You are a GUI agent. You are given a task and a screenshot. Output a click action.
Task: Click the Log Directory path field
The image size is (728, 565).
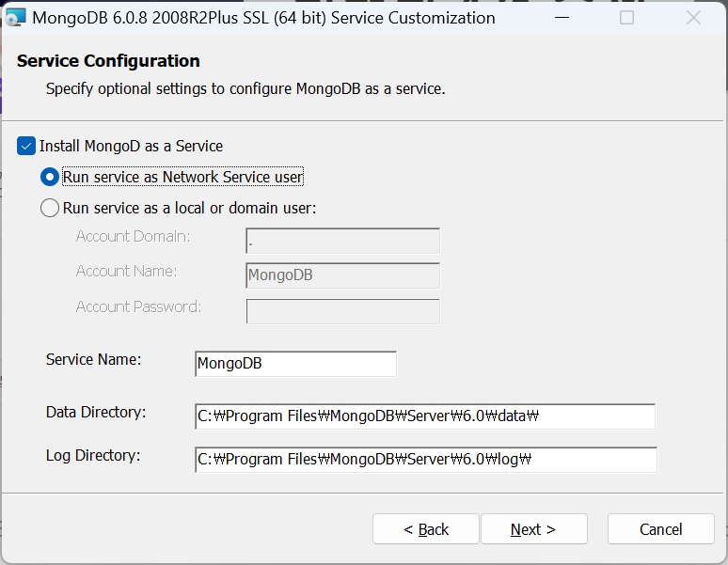[426, 459]
